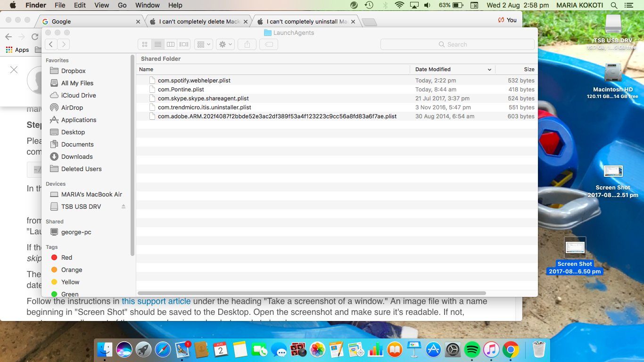Select Dropbox in Finder sidebar
644x362 pixels.
(x=74, y=71)
